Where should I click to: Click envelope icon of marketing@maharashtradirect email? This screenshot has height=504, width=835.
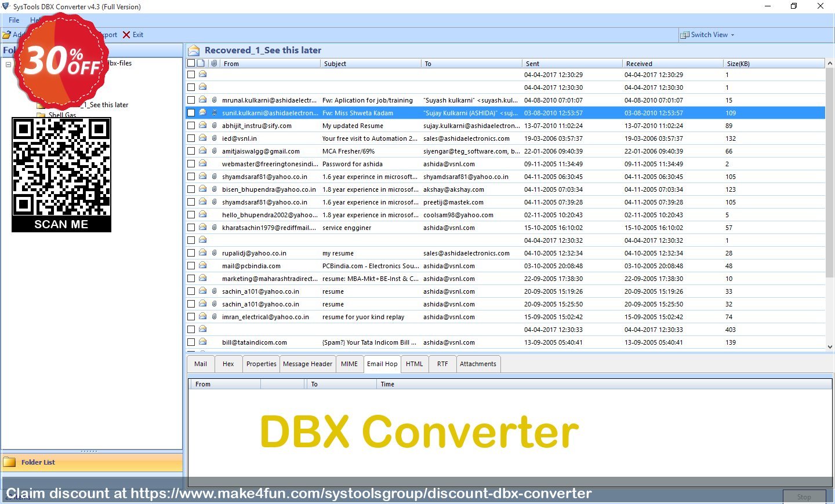click(x=202, y=278)
